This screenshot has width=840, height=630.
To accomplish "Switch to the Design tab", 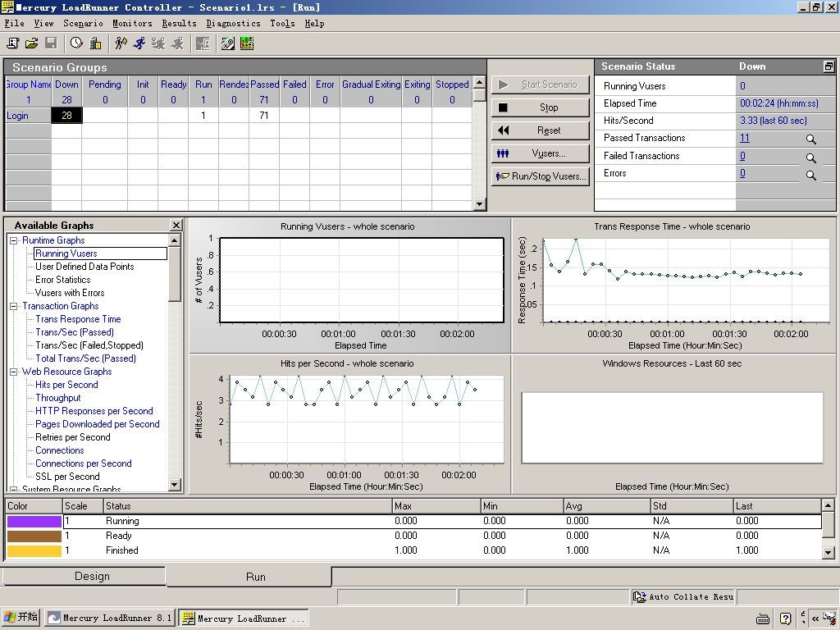I will pos(84,576).
